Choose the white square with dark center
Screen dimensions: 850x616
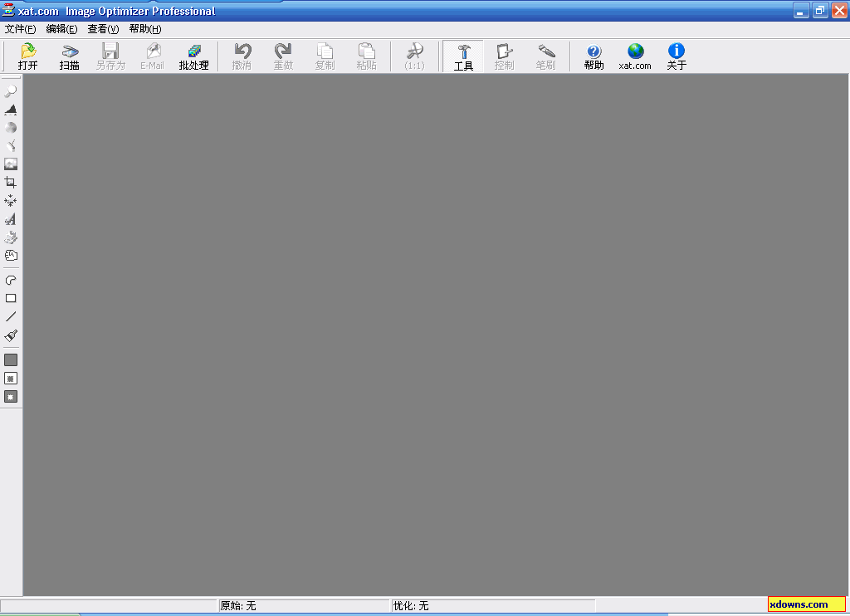[11, 379]
